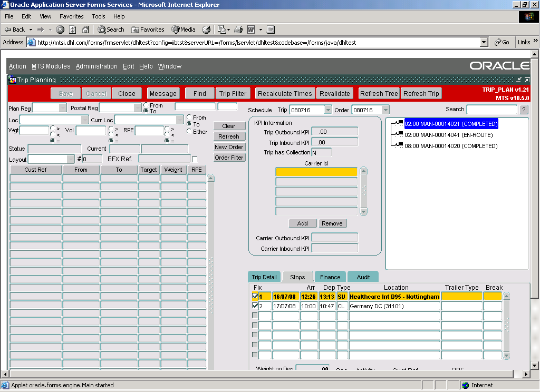Click the Order Filter button
The image size is (540, 392).
229,158
